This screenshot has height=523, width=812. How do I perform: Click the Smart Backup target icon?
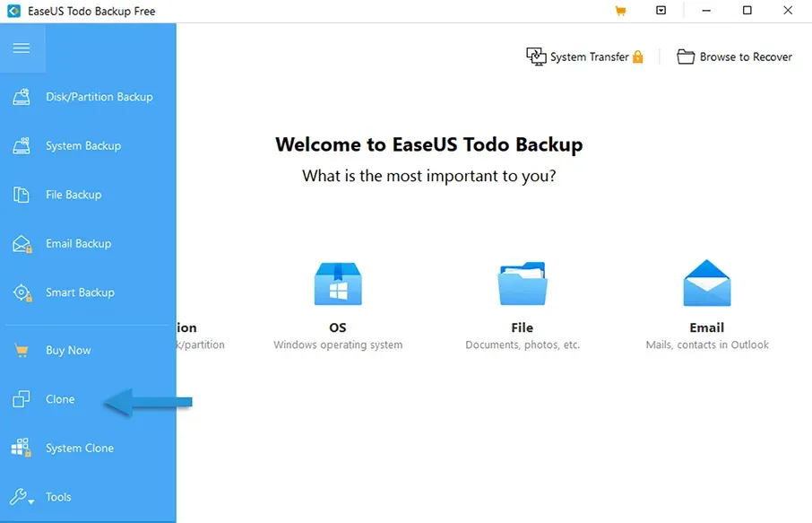coord(22,292)
